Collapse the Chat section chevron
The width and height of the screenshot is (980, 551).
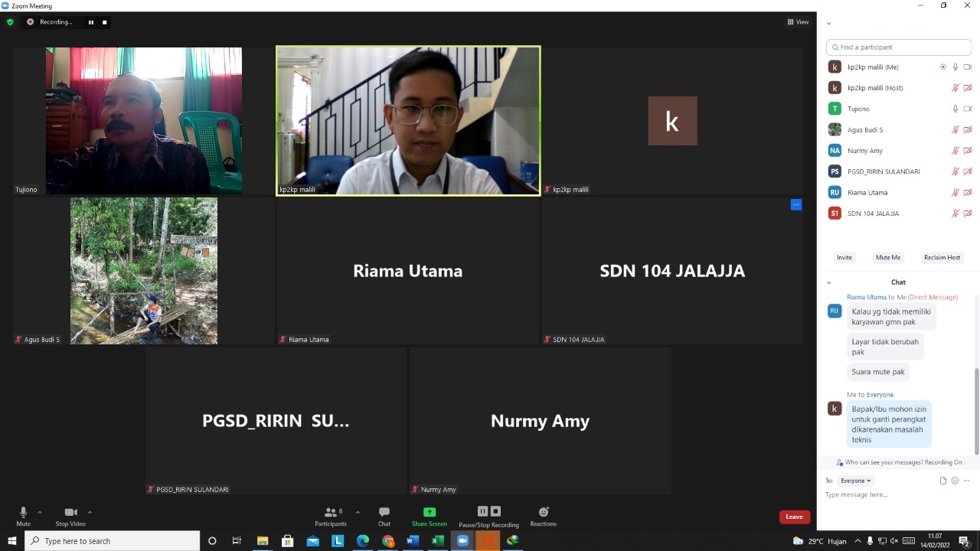(828, 282)
